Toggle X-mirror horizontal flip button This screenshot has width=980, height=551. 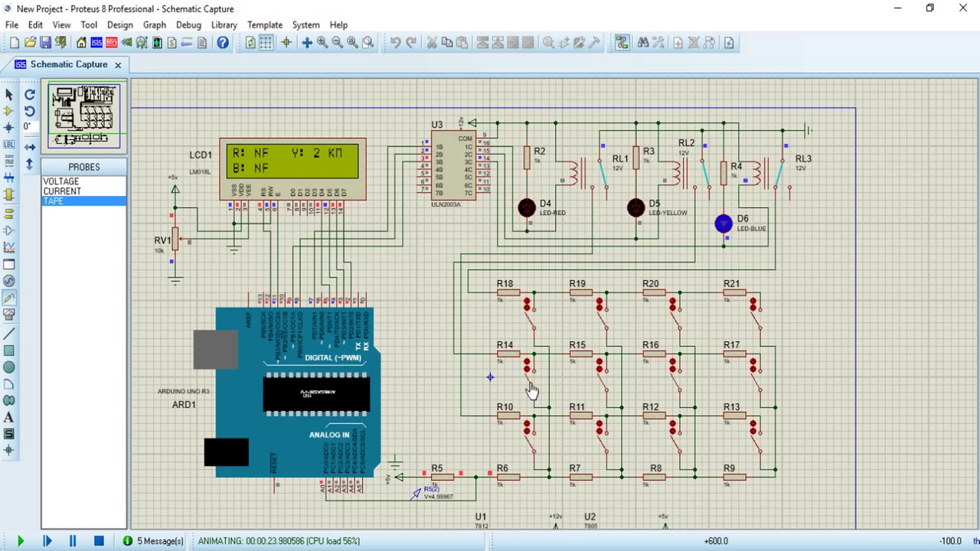[x=30, y=146]
